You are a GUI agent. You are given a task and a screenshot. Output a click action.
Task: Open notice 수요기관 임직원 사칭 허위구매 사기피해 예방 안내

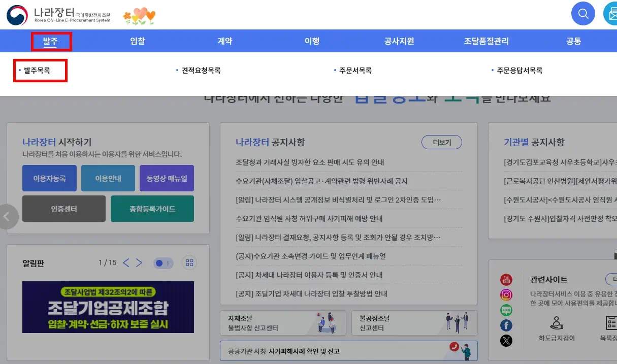309,219
